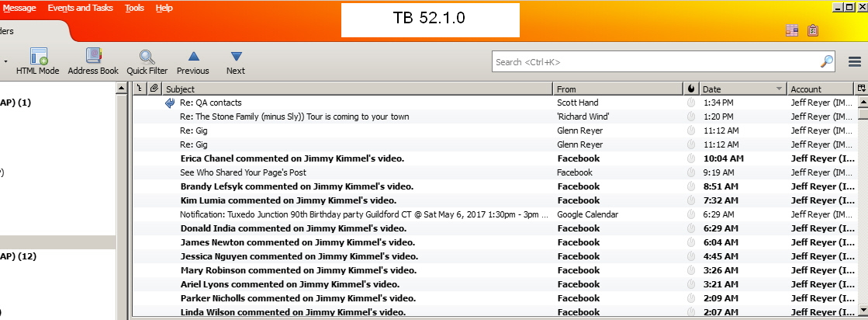The height and width of the screenshot is (320, 868).
Task: Click the search magnifier icon
Action: [x=827, y=61]
